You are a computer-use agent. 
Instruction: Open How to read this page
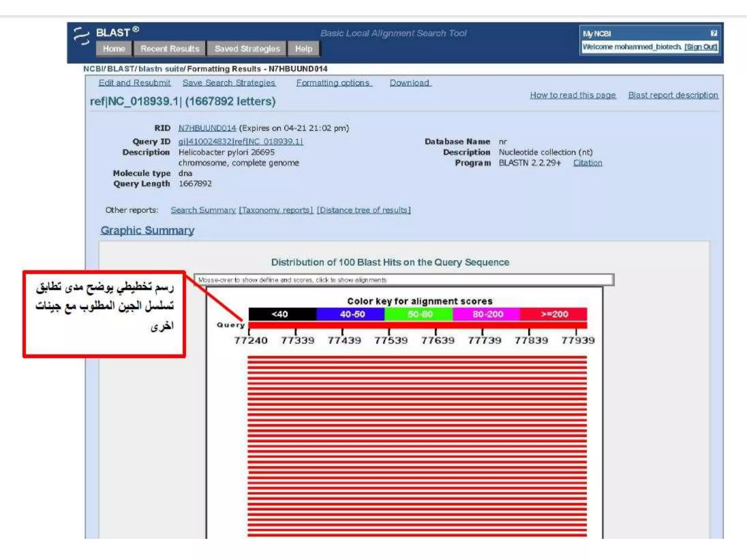[573, 95]
